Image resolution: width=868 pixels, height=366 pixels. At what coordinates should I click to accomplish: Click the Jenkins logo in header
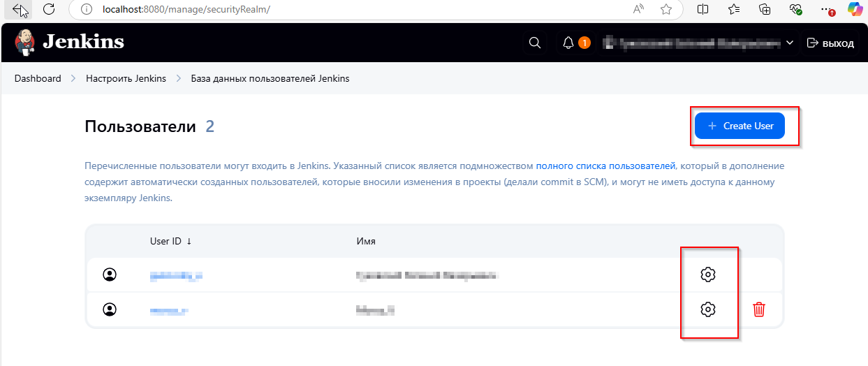(x=68, y=43)
